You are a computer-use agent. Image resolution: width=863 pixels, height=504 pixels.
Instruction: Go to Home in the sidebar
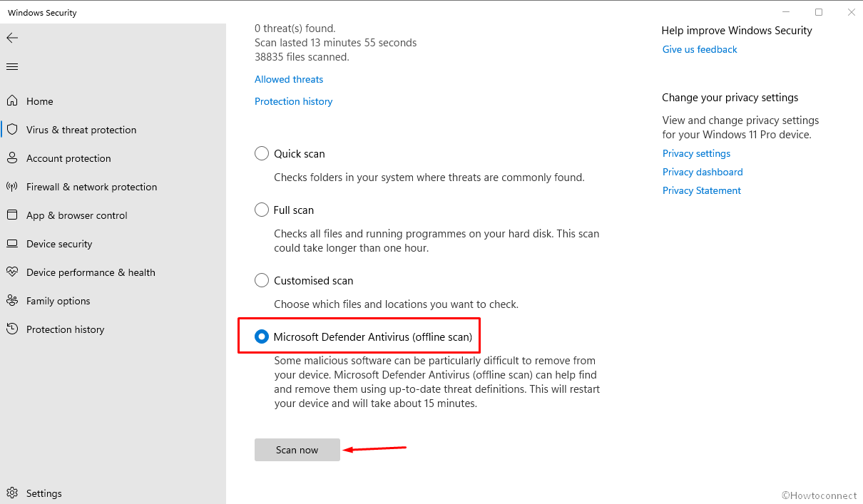point(40,101)
